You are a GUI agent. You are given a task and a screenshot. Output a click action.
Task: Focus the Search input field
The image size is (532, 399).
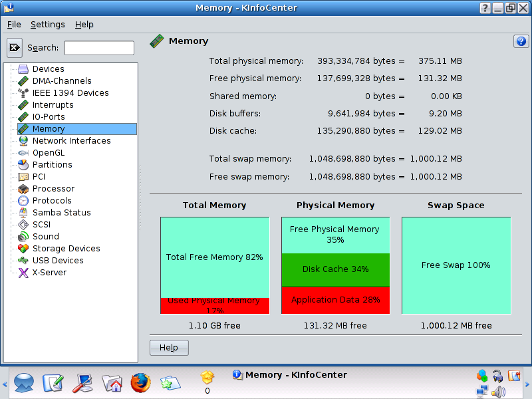(x=99, y=48)
